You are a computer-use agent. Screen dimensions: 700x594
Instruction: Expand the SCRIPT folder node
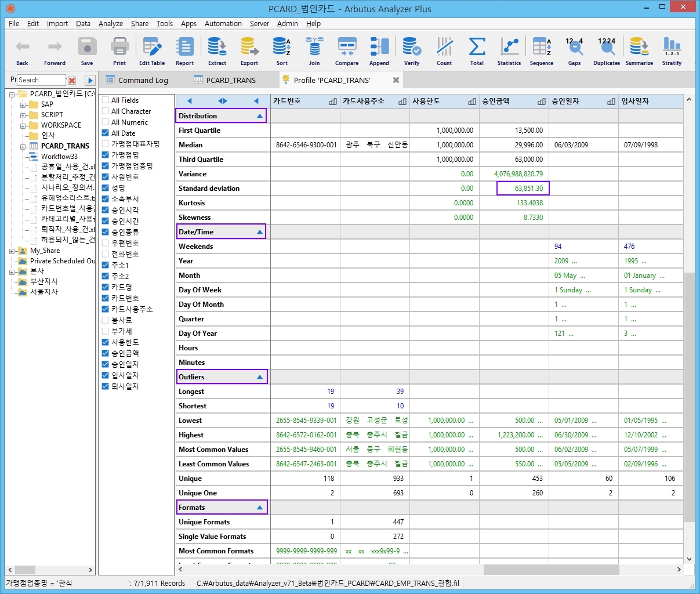point(23,115)
